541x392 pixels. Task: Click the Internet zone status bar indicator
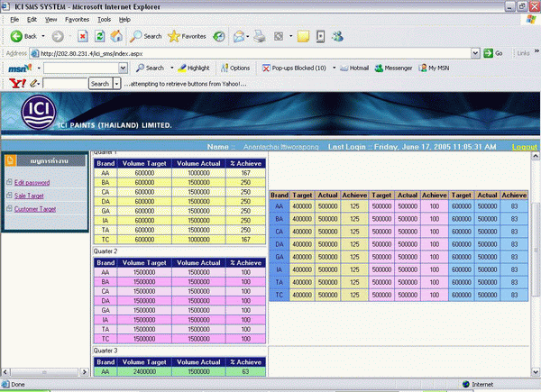[478, 384]
